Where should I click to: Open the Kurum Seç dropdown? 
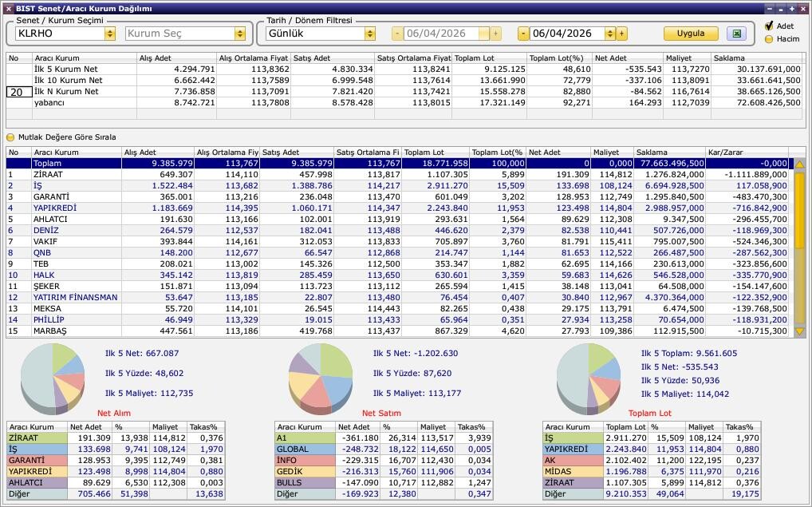239,34
